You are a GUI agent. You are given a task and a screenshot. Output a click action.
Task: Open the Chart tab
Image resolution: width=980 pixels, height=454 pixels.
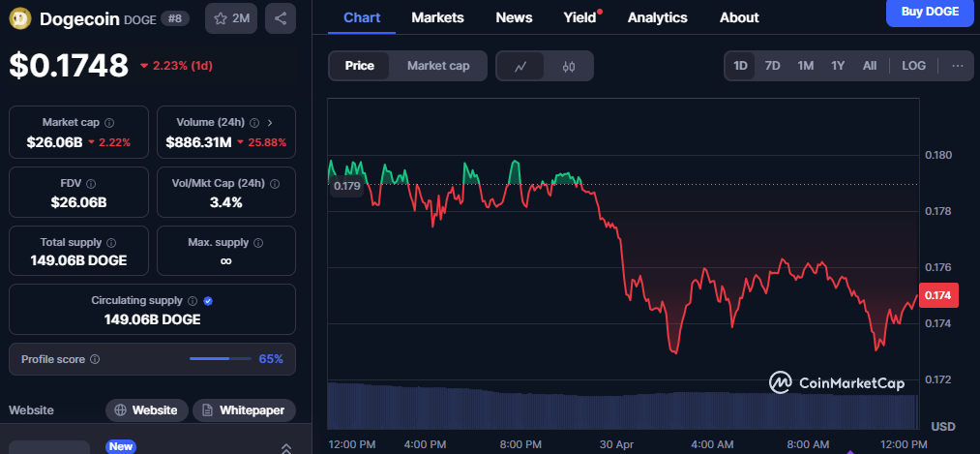(362, 17)
